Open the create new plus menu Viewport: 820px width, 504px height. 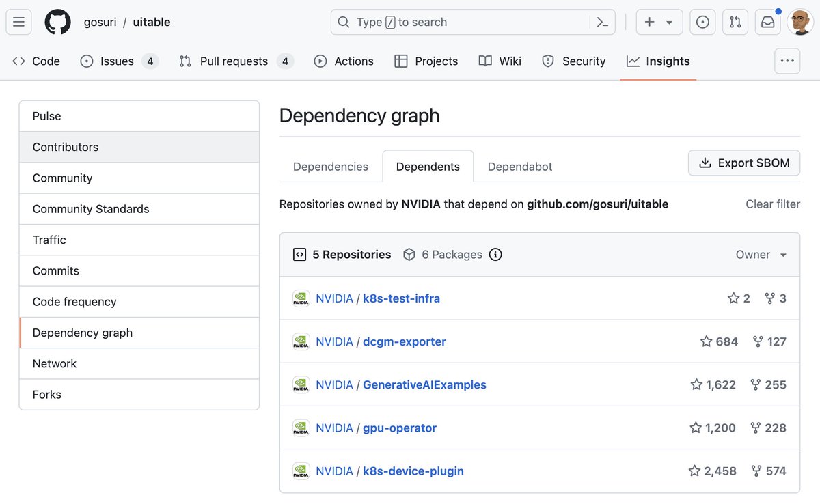pos(659,22)
